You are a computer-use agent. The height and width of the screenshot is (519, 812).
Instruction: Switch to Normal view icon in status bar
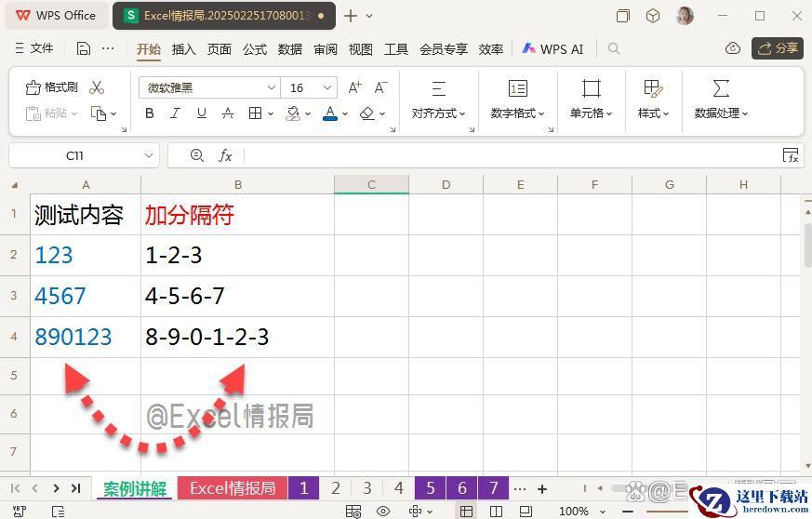[466, 512]
